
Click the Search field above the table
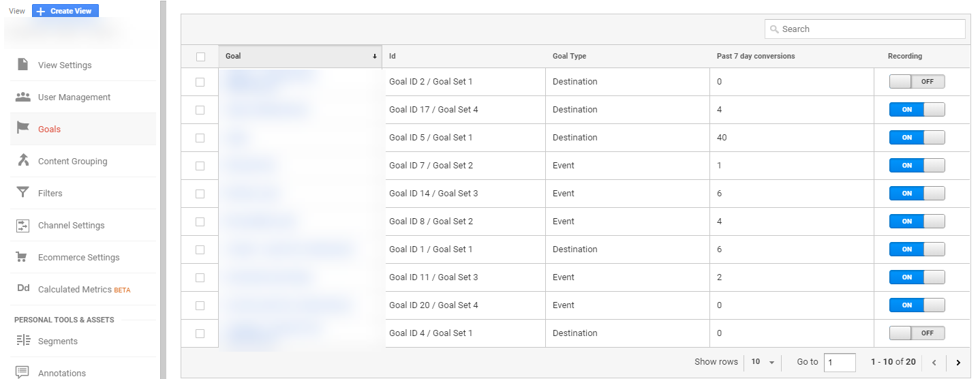(x=866, y=29)
